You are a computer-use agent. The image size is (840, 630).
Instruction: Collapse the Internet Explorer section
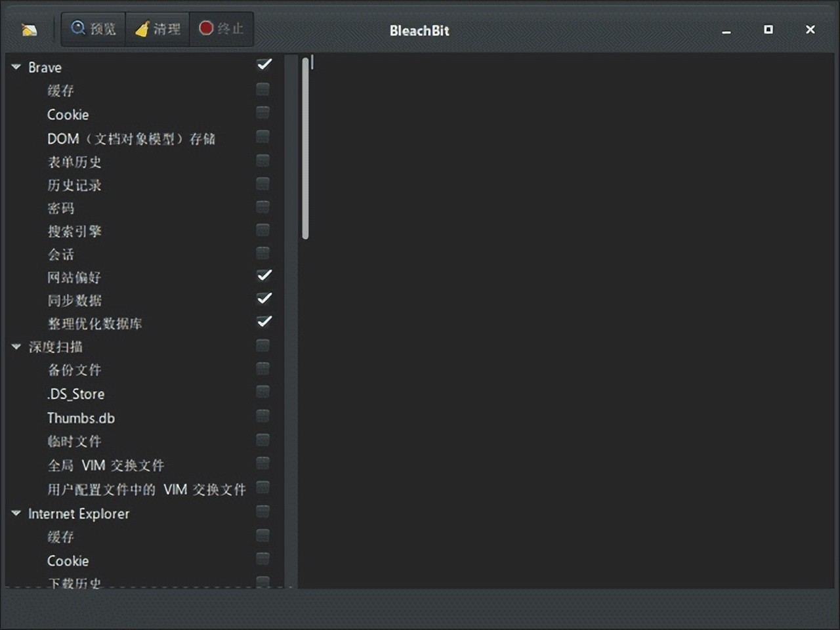[x=16, y=514]
